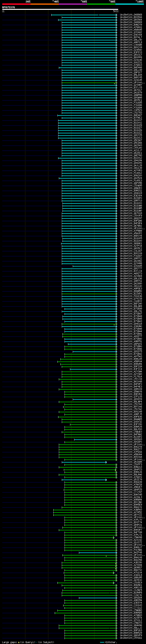146x644 pixels.
Task: Select the UniRef100_B3FIC4 label
Action: (131, 369)
